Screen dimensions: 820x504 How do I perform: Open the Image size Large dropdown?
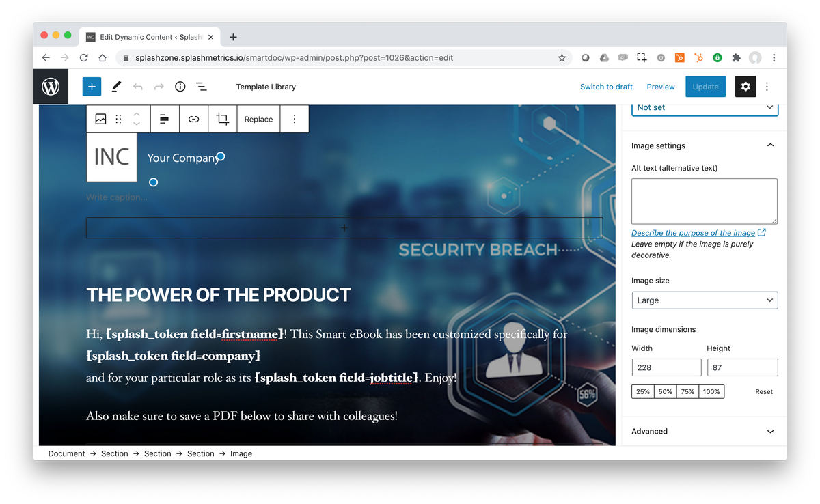point(705,300)
